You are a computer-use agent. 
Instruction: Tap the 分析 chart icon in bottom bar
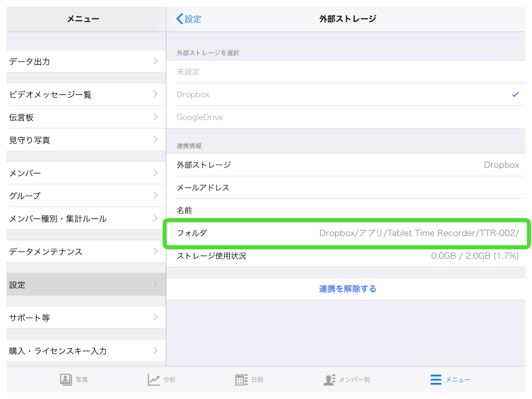(x=154, y=379)
